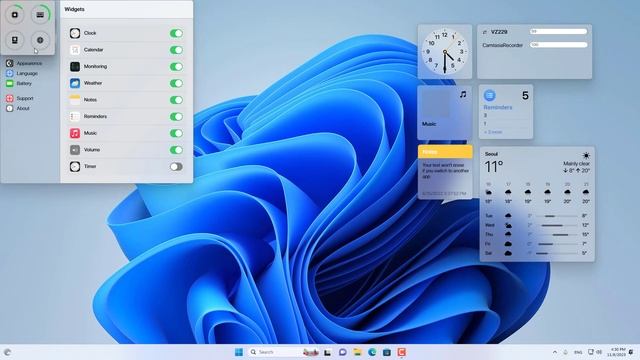Click the Weather icon in widgets list

pos(75,83)
